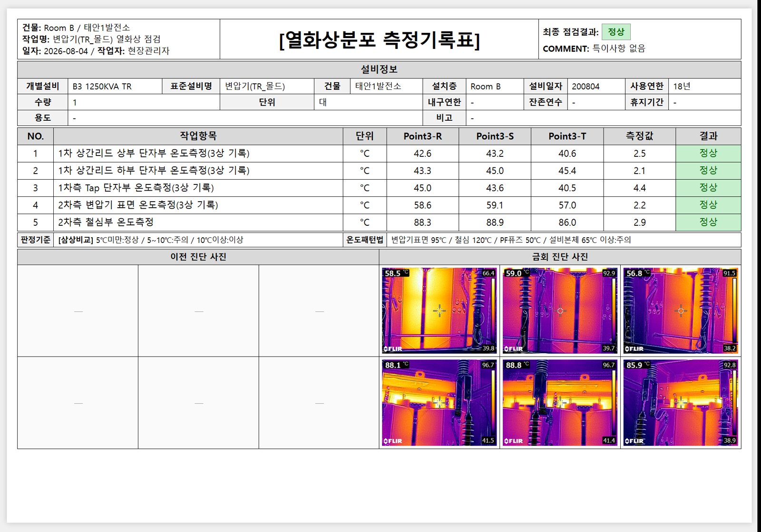Select row 2차측 철심부 온도측정
Viewport: 761px width, 532px height.
coord(379,222)
